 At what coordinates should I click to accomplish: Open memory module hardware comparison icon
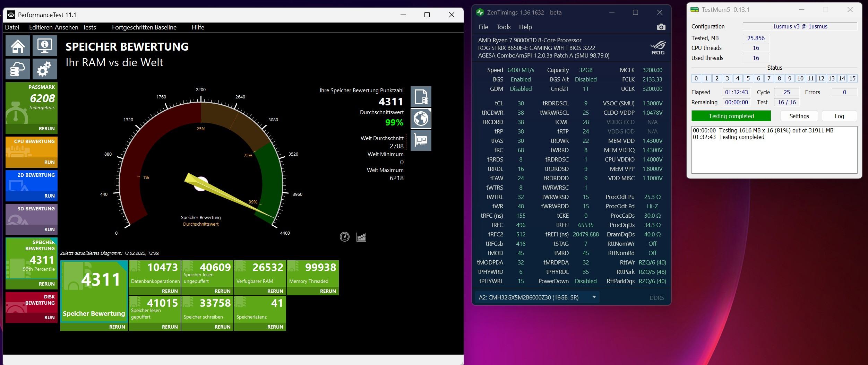click(421, 140)
